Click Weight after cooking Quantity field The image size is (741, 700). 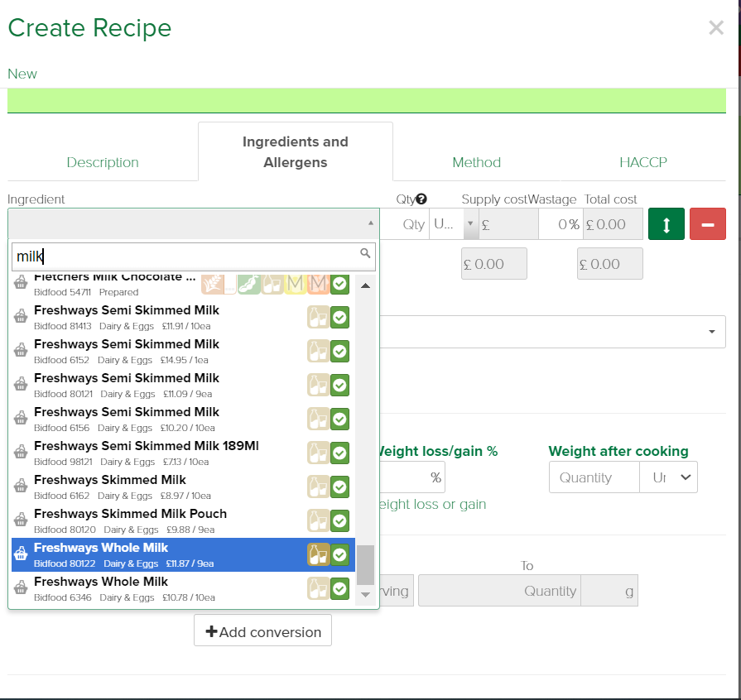pyautogui.click(x=594, y=477)
